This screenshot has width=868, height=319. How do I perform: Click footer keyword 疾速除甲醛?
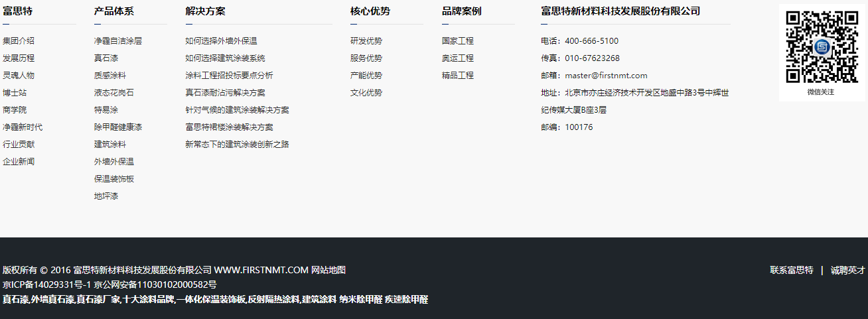407,299
